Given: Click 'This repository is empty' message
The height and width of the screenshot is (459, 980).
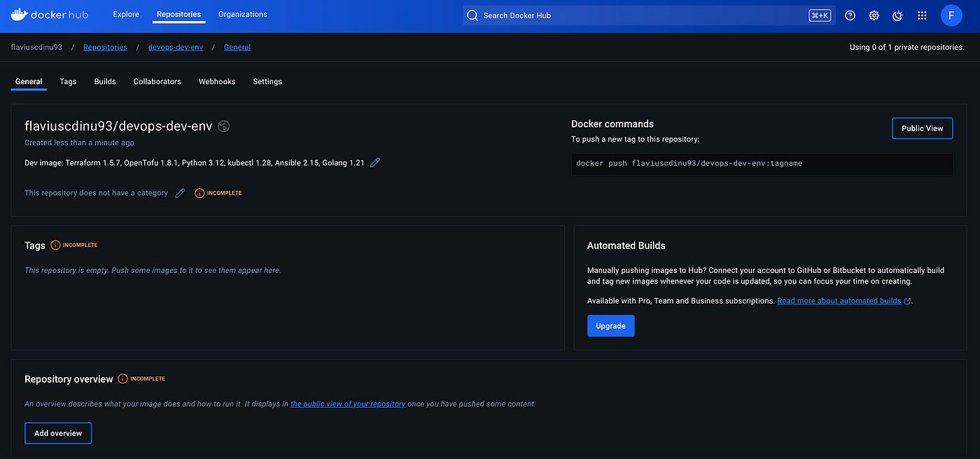Looking at the screenshot, I should pyautogui.click(x=153, y=270).
